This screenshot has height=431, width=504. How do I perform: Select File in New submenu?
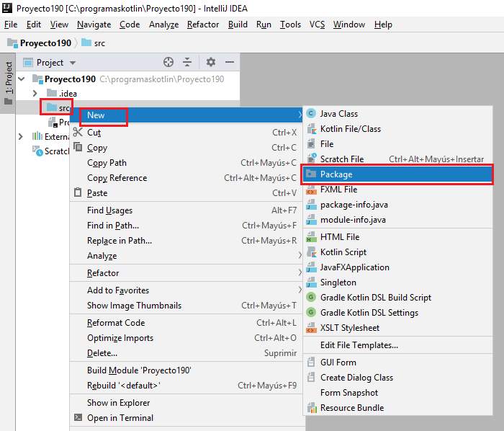click(x=397, y=143)
